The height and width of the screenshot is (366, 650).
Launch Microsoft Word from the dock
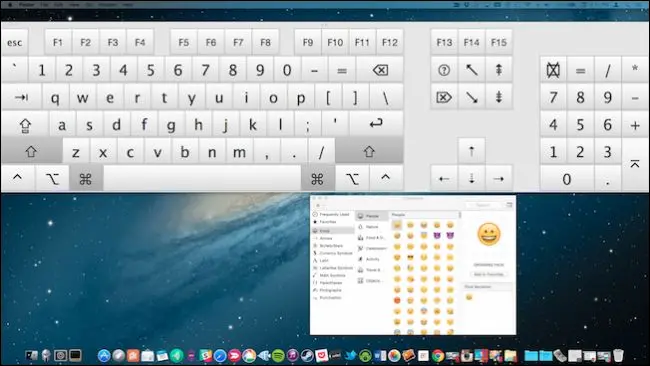[380, 356]
